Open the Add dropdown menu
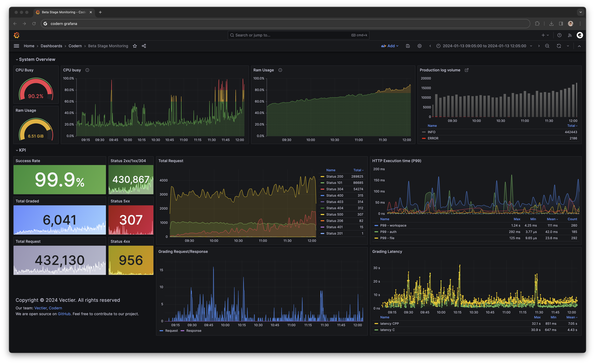The width and height of the screenshot is (595, 364). pos(390,46)
